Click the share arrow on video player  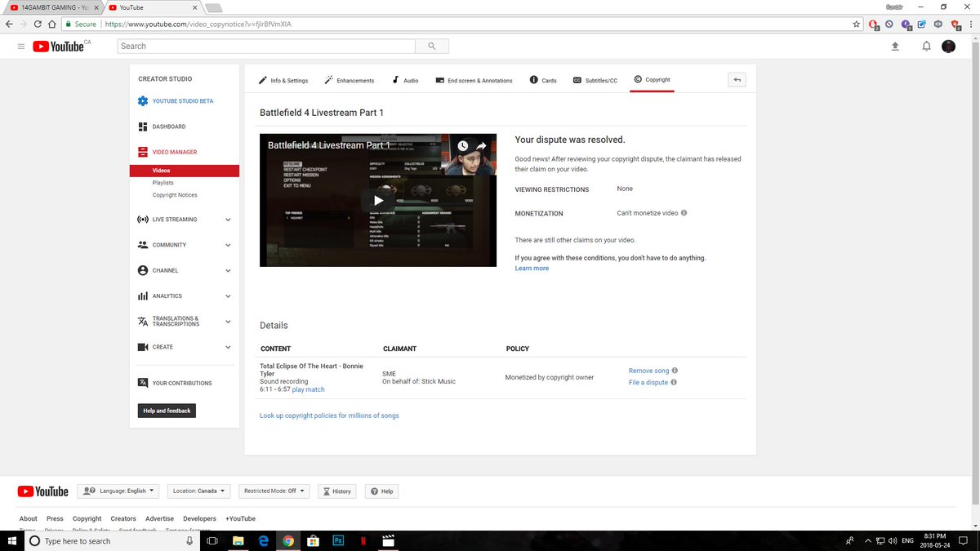pos(482,146)
